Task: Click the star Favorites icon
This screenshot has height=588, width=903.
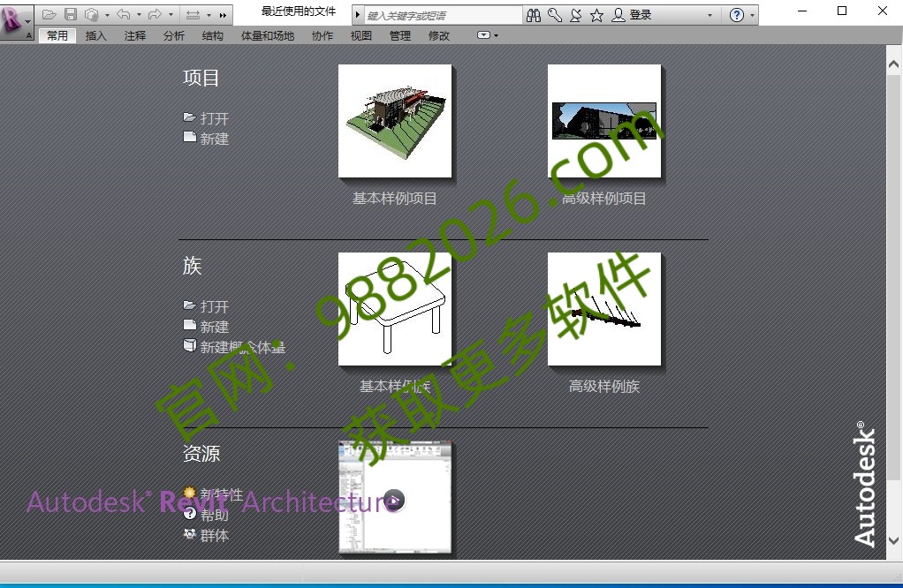Action: click(596, 16)
